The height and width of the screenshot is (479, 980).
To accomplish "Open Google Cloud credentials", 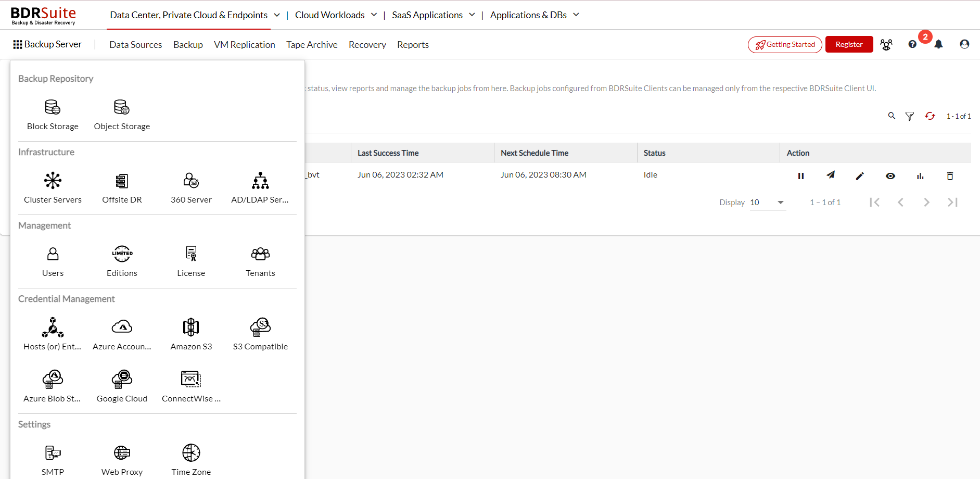I will 122,387.
